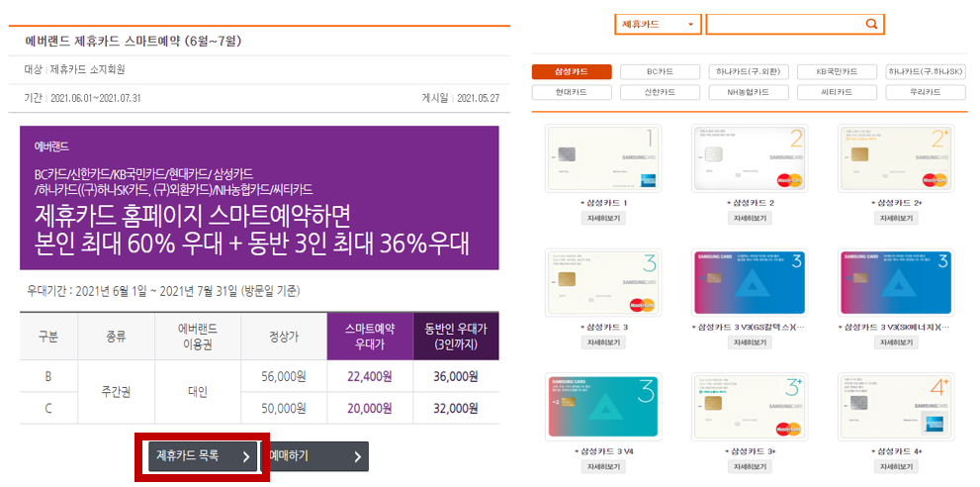Click the 스마트예약 우대가 column header
Image resolution: width=980 pixels, height=487 pixels.
370,336
